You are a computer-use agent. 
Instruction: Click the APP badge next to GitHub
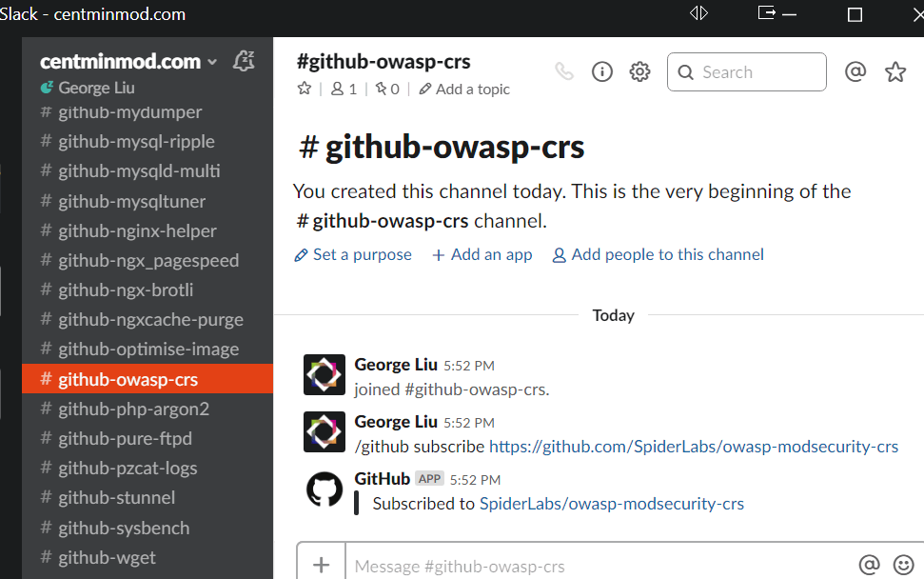coord(429,479)
